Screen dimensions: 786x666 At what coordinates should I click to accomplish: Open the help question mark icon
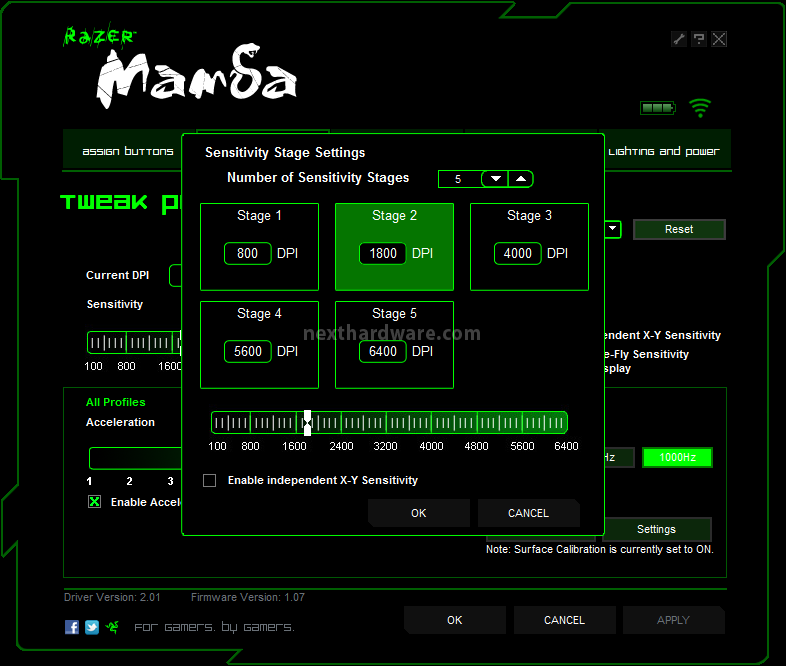coord(699,39)
